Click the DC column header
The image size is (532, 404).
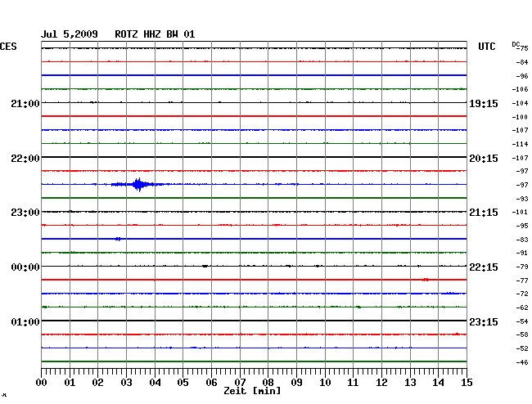(x=516, y=44)
